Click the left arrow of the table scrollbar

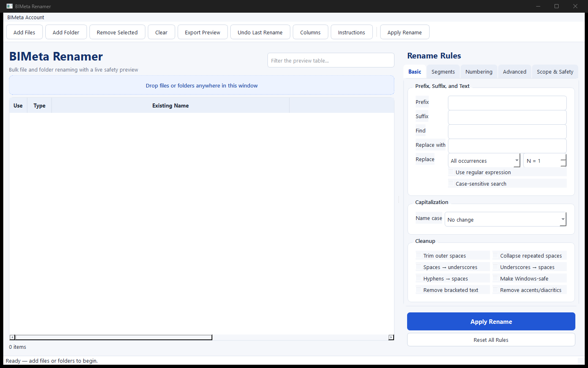12,337
